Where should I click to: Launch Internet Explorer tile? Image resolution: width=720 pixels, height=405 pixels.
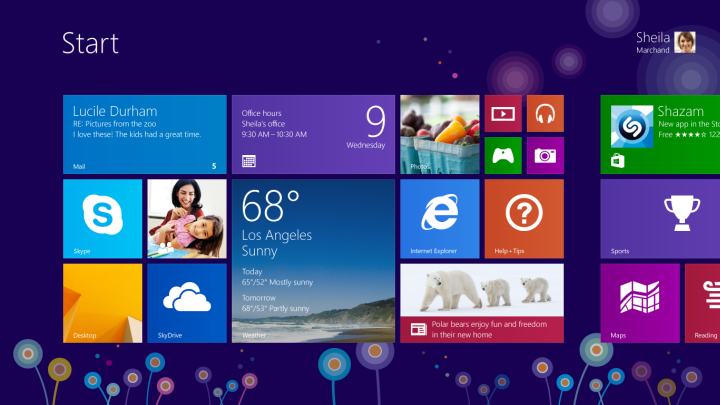(439, 219)
